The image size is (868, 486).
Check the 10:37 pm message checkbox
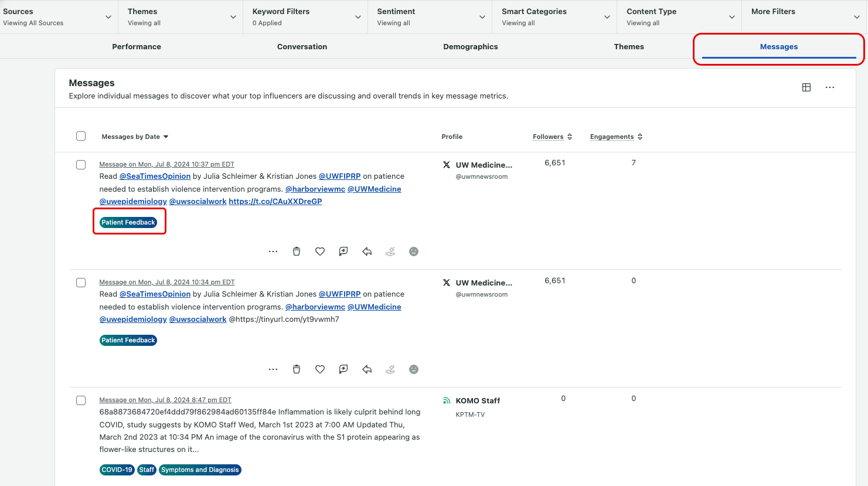click(81, 165)
